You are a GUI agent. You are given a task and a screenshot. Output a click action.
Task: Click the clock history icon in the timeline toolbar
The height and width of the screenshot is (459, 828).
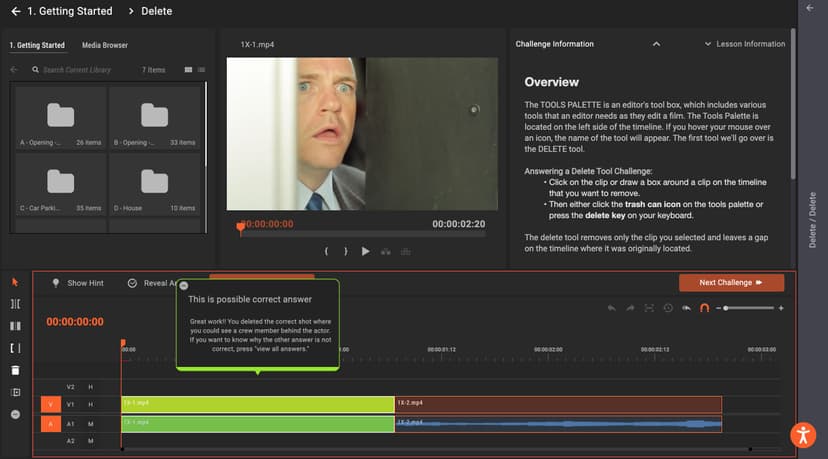[668, 308]
